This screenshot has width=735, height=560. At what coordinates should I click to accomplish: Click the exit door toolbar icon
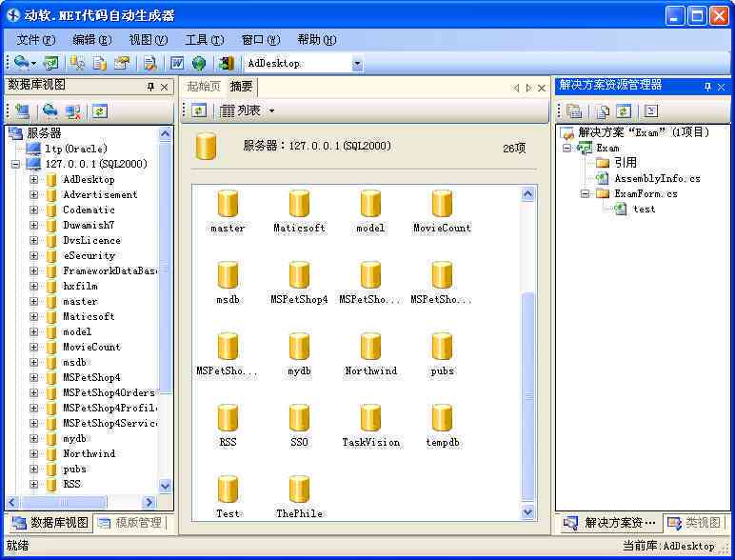point(226,63)
